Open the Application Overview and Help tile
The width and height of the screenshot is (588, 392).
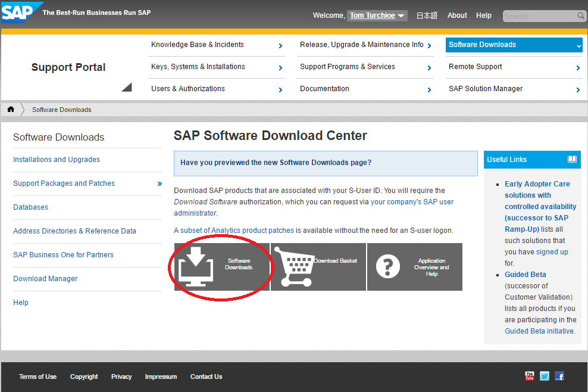[x=415, y=267]
